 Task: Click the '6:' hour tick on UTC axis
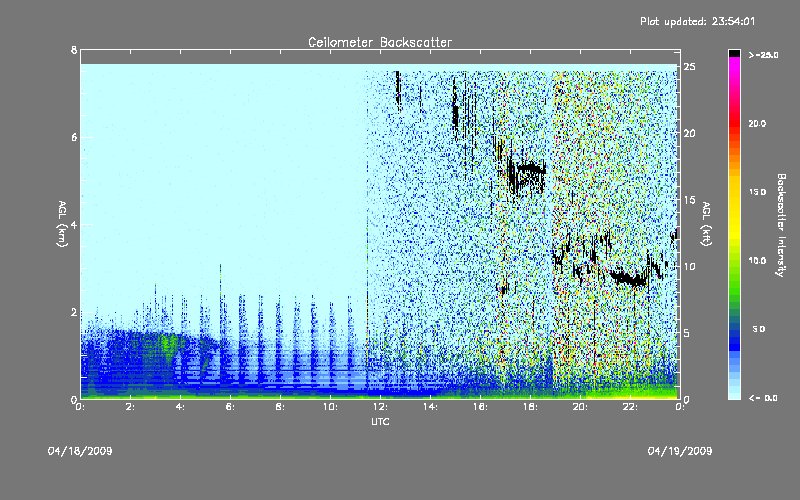231,407
